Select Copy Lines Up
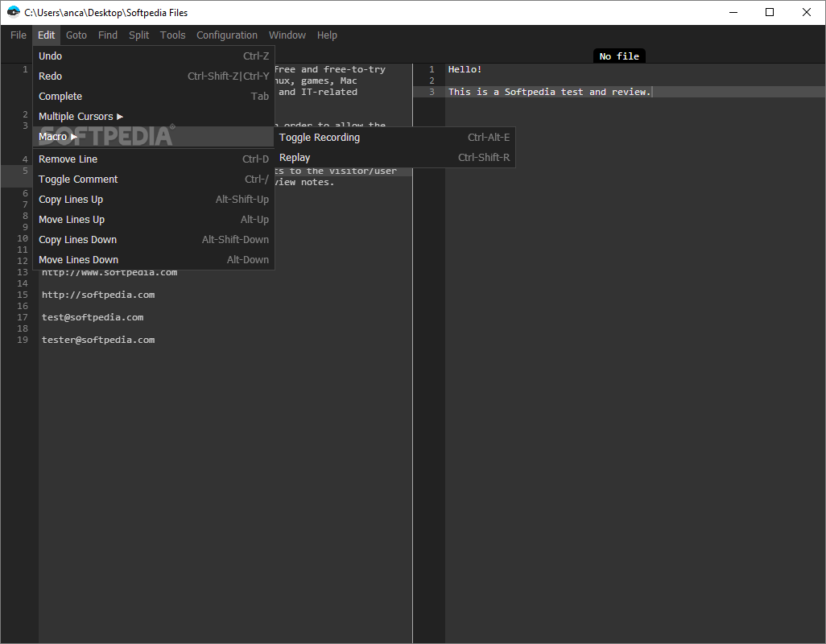This screenshot has height=644, width=826. click(153, 199)
